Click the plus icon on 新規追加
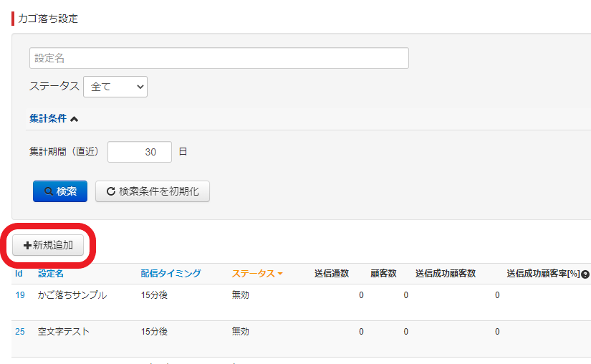This screenshot has width=591, height=364. 27,245
